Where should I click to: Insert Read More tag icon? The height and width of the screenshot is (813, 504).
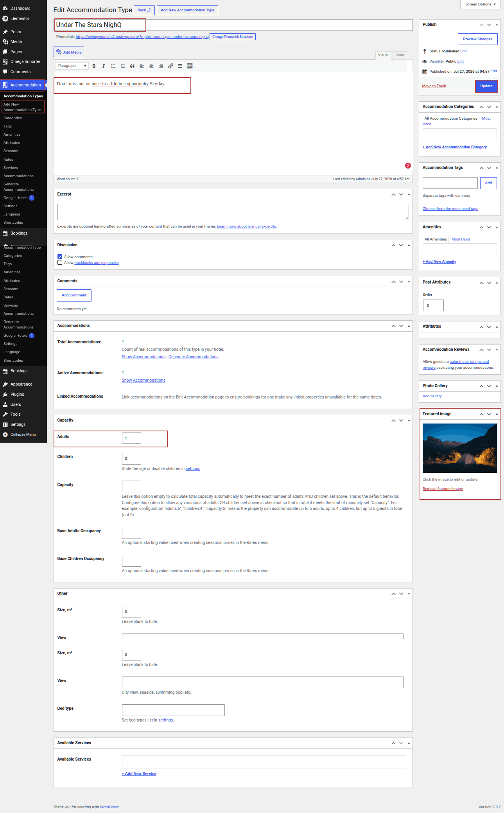pyautogui.click(x=180, y=66)
